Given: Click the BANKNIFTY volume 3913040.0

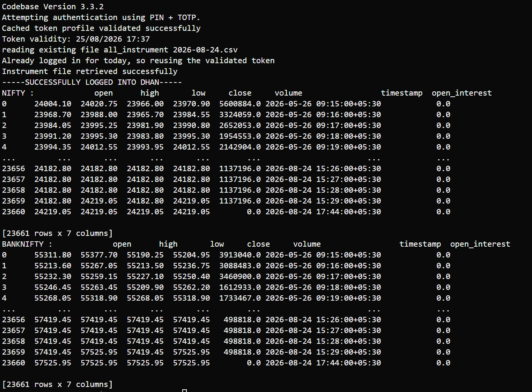Looking at the screenshot, I should 240,255.
